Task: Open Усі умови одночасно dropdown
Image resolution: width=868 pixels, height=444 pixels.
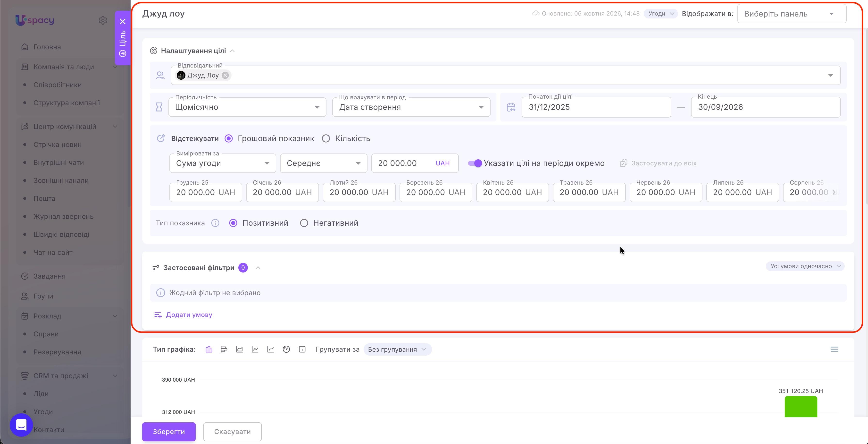Action: coord(805,266)
